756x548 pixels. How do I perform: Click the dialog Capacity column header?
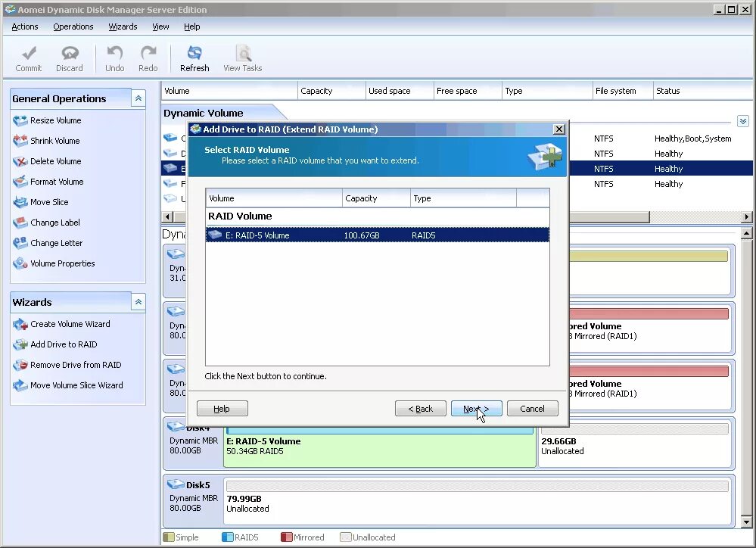click(376, 198)
